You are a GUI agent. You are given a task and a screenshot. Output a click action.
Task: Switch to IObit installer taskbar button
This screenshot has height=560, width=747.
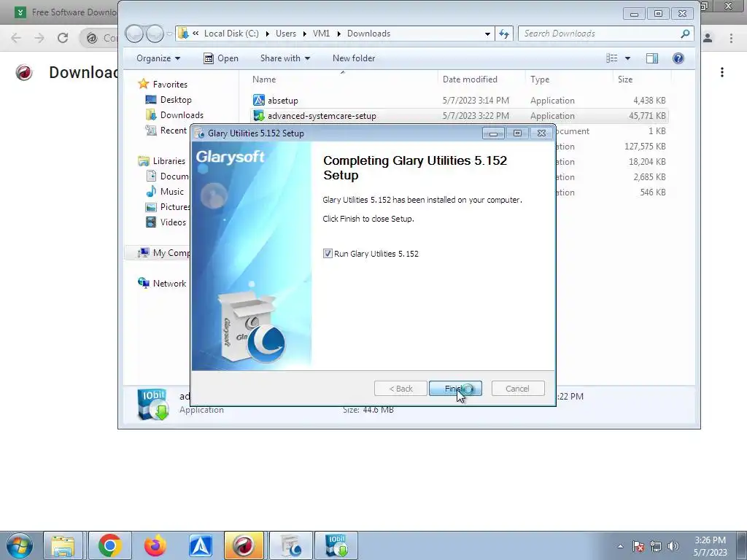pyautogui.click(x=336, y=545)
